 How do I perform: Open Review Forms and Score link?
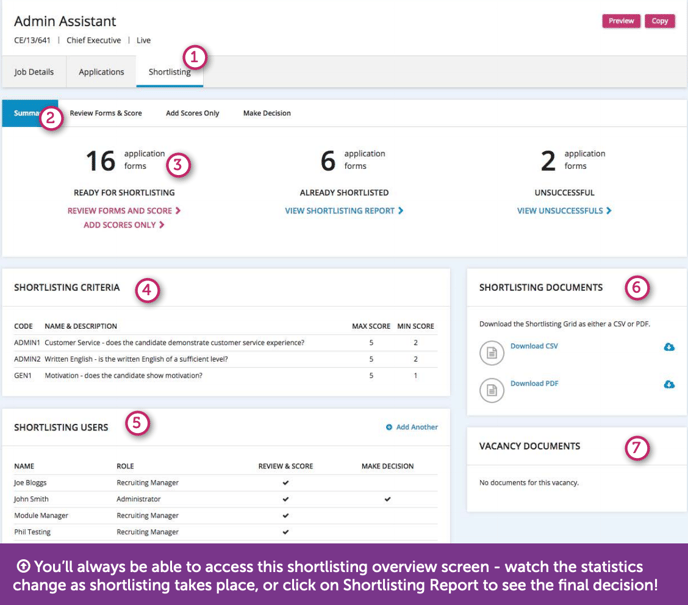coord(124,211)
